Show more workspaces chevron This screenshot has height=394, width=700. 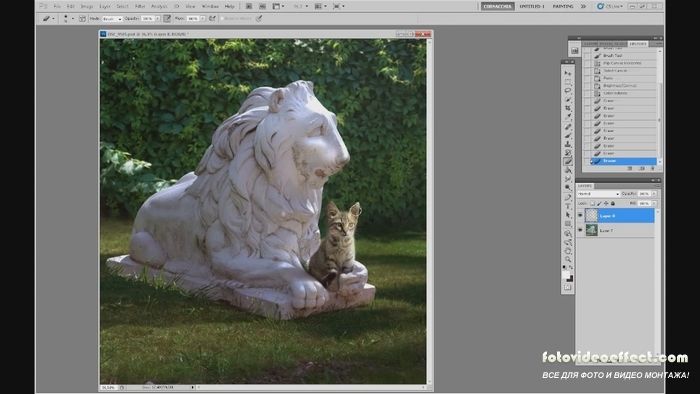click(583, 6)
